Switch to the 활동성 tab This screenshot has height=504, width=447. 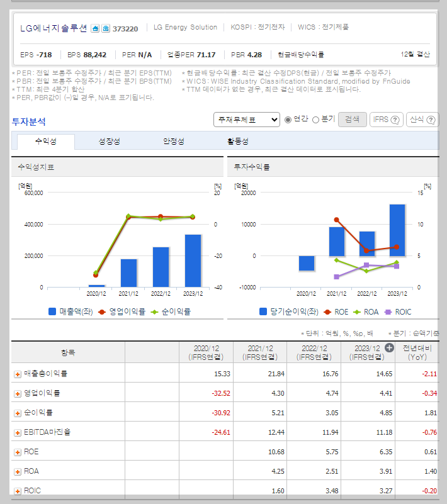238,142
